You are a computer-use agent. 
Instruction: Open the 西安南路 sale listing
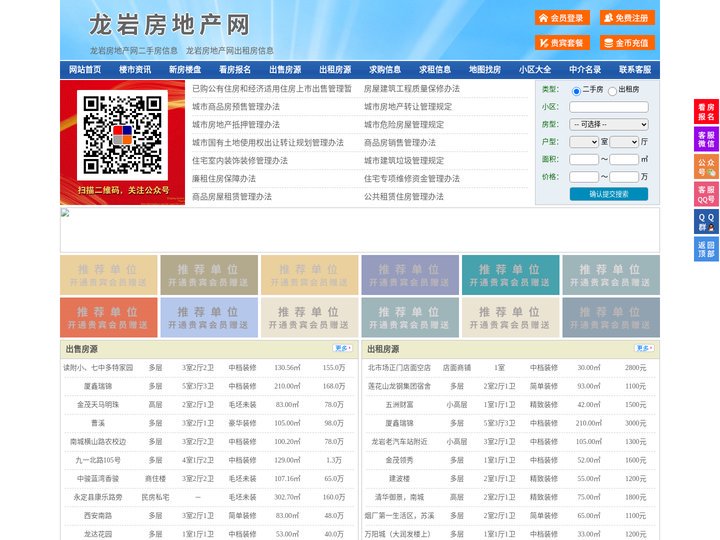tap(98, 516)
